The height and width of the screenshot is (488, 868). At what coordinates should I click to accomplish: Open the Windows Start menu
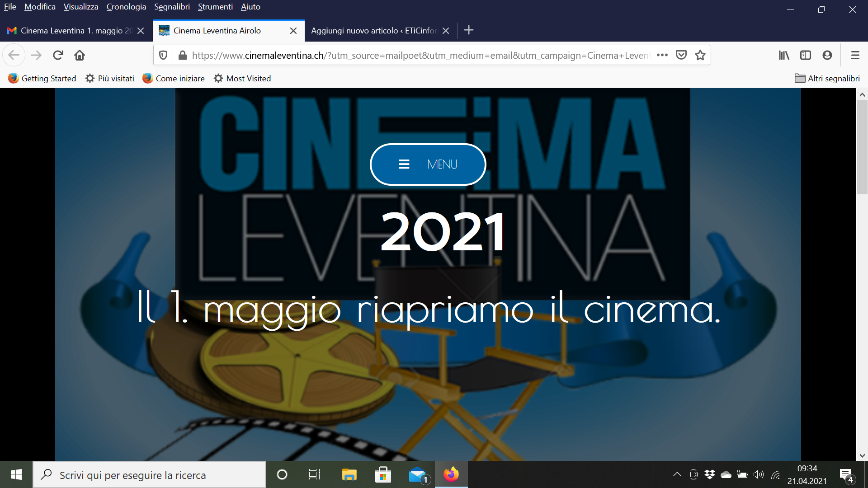(16, 474)
